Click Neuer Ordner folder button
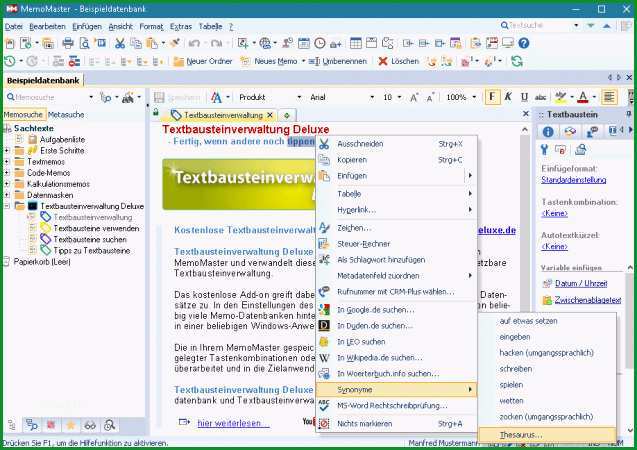The height and width of the screenshot is (450, 637). (203, 61)
